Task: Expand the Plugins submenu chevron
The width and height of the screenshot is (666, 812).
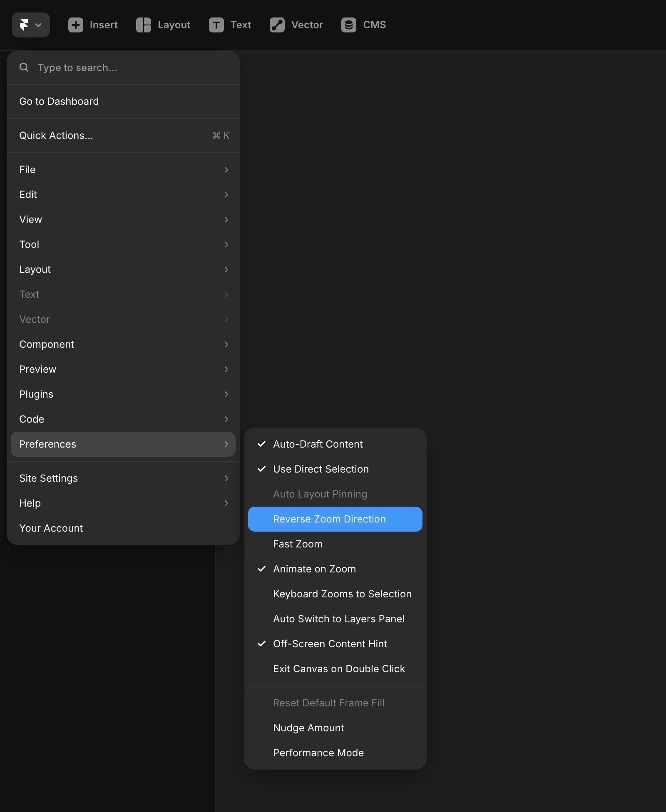Action: coord(226,394)
